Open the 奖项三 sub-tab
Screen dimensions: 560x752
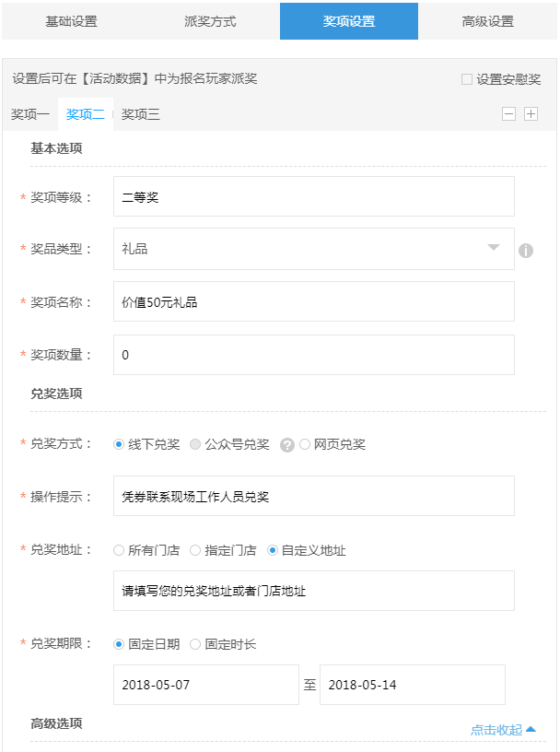[x=141, y=114]
